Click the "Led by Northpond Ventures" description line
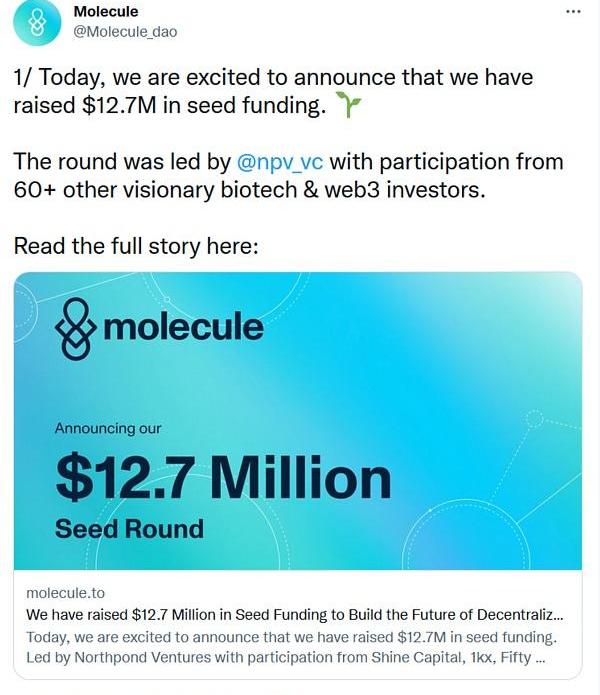Viewport: 600px width, 695px height. click(284, 660)
